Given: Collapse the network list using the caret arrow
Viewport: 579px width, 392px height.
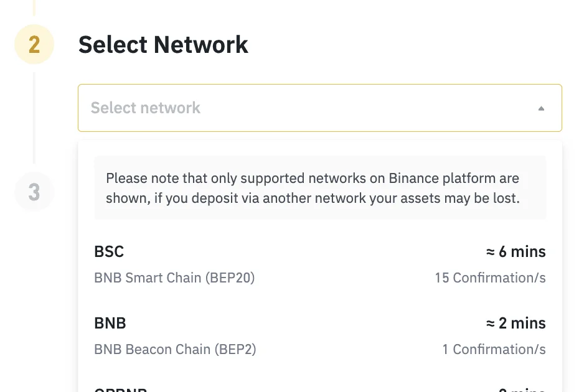Looking at the screenshot, I should click(541, 108).
